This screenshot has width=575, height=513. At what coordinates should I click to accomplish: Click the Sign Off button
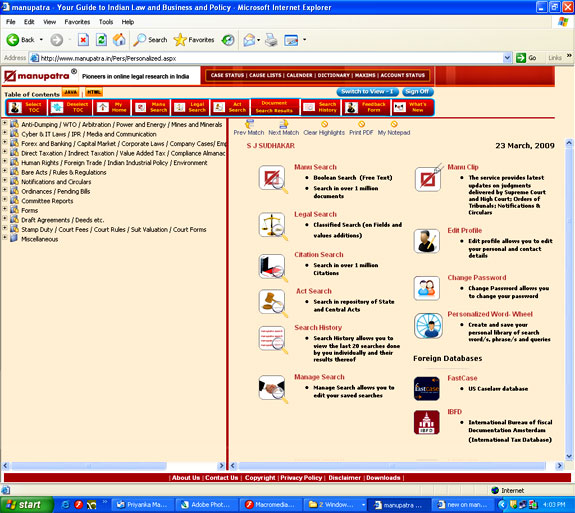coord(417,92)
